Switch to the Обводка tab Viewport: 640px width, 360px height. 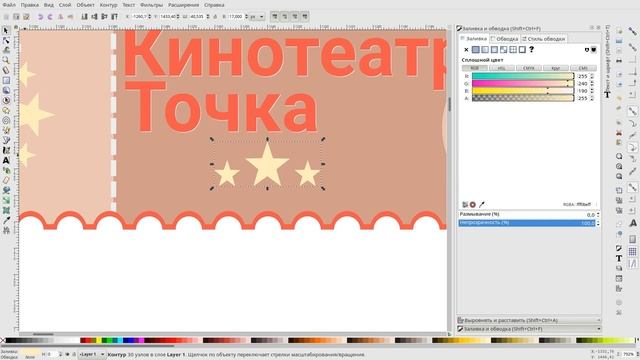[x=504, y=39]
